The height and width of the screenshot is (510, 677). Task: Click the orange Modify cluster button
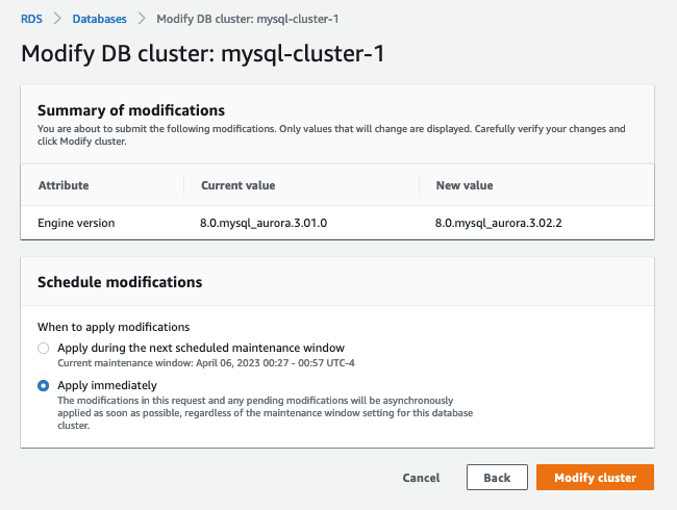(595, 477)
